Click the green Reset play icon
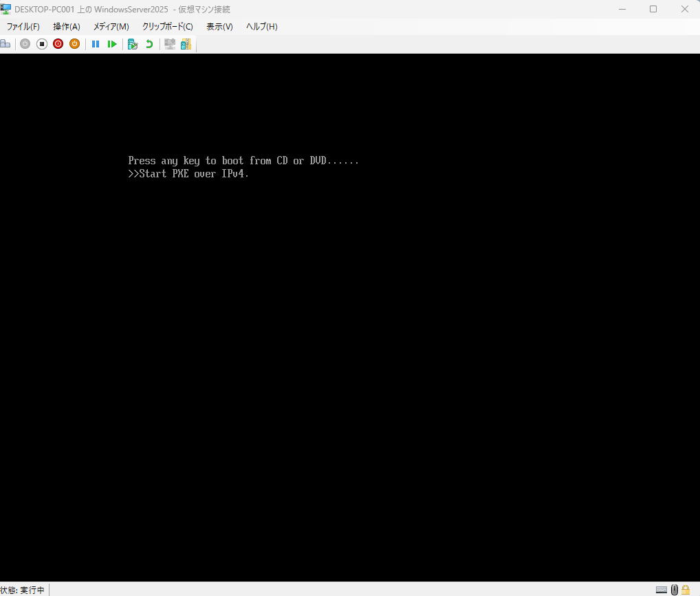This screenshot has height=596, width=700. coord(112,44)
